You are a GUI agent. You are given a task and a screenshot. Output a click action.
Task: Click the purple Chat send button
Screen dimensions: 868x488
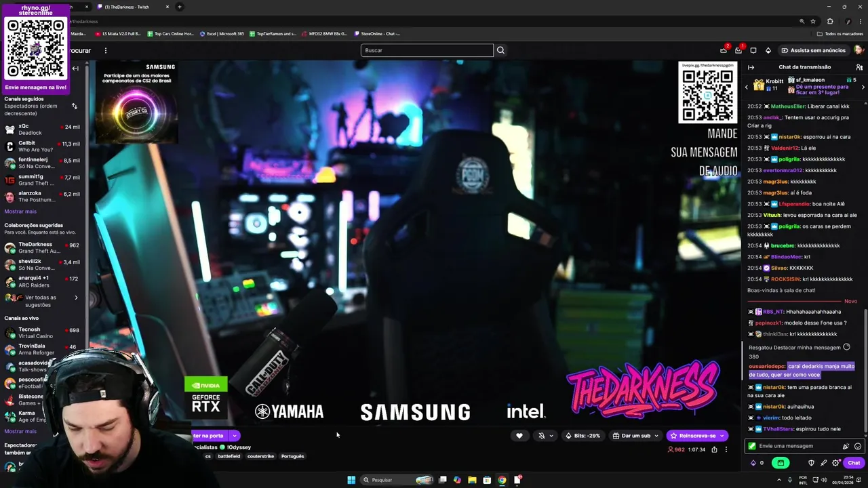(x=853, y=463)
